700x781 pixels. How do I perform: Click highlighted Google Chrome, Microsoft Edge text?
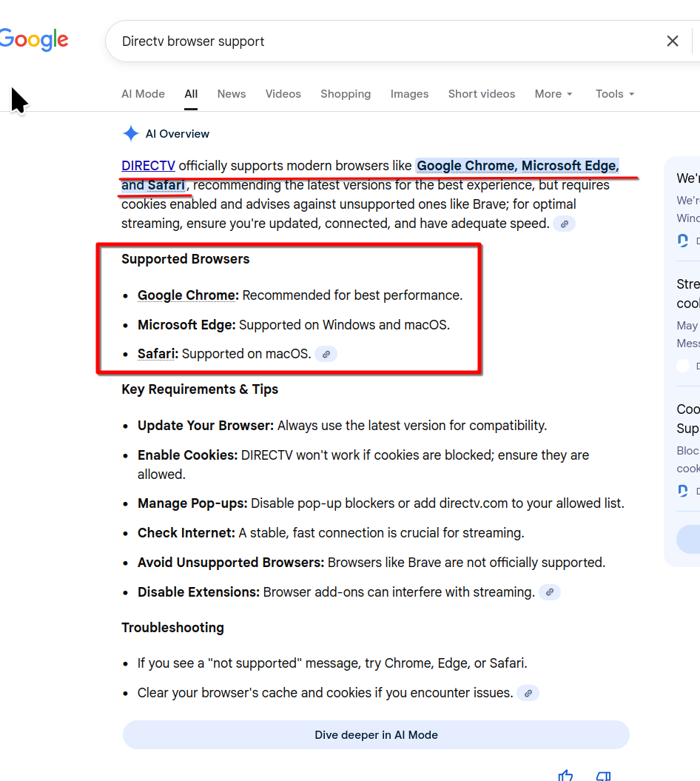(518, 166)
